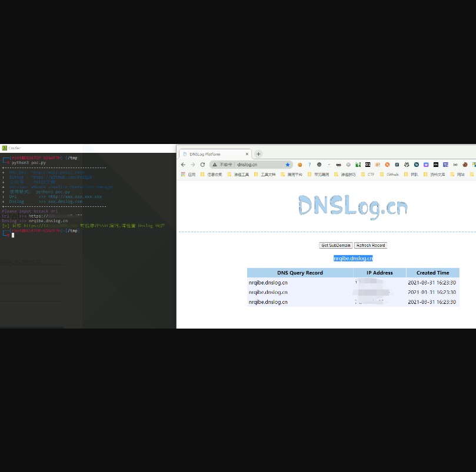Click the DNS Query Record column header
The height and width of the screenshot is (472, 476).
(300, 273)
